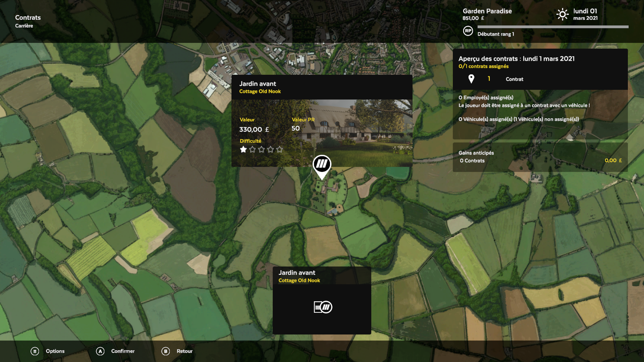Screen dimensions: 644x362
Task: Click the filled difficulty star
Action: [x=243, y=149]
